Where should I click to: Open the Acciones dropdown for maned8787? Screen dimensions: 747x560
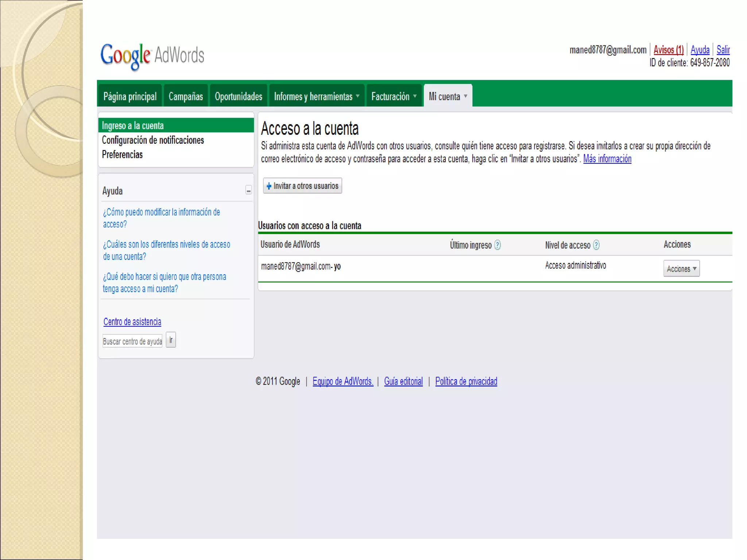(681, 269)
